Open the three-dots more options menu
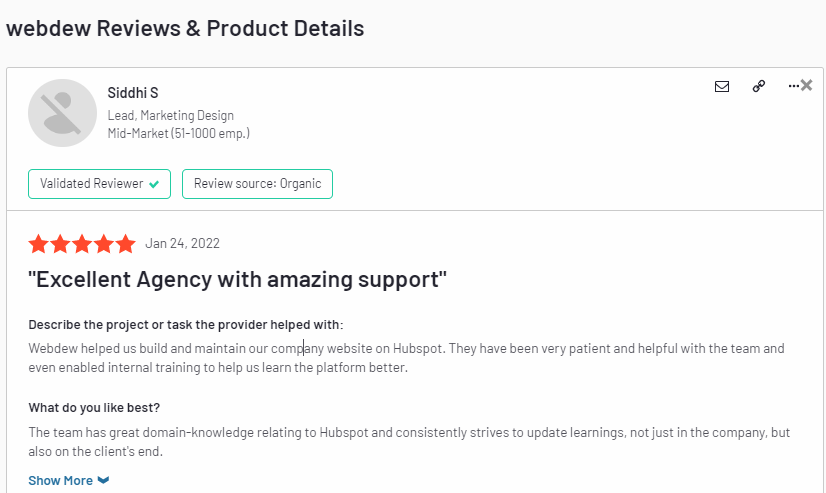Image resolution: width=826 pixels, height=493 pixels. pyautogui.click(x=793, y=87)
